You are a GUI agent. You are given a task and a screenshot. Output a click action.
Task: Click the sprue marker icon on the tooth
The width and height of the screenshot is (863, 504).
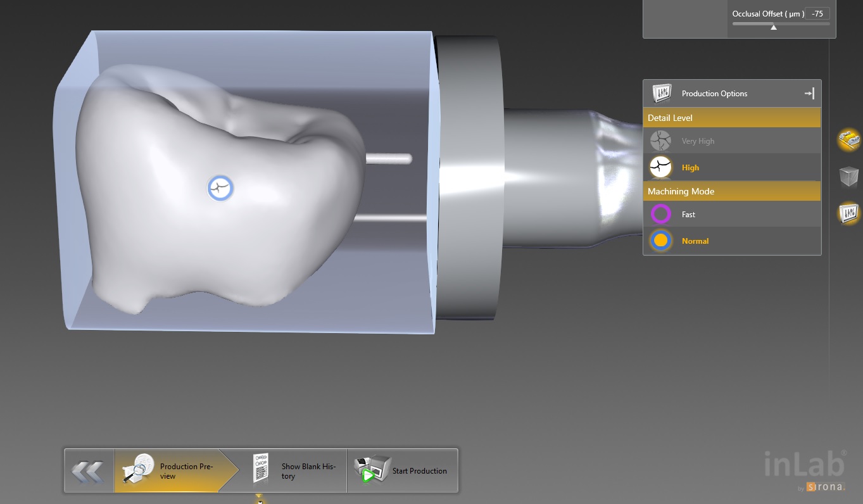click(x=221, y=188)
